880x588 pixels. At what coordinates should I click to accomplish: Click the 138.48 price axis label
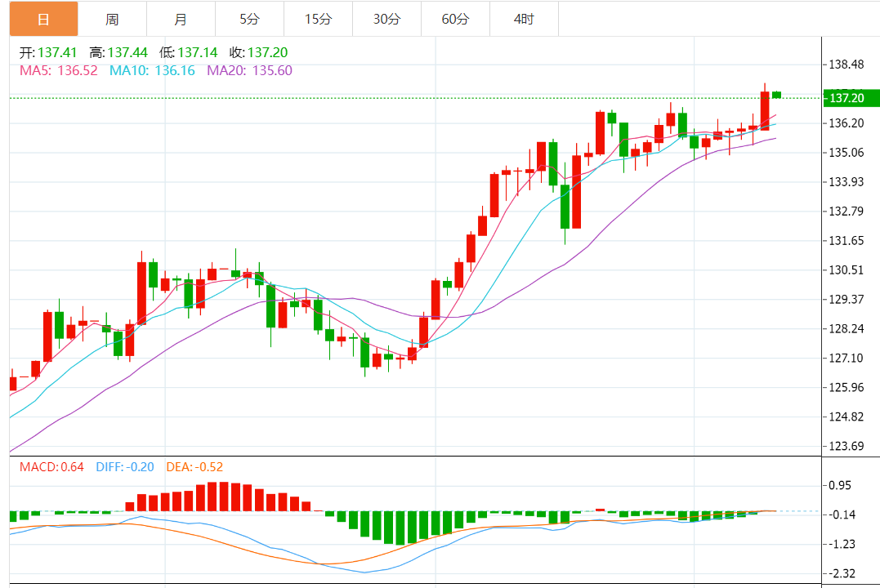(x=846, y=65)
